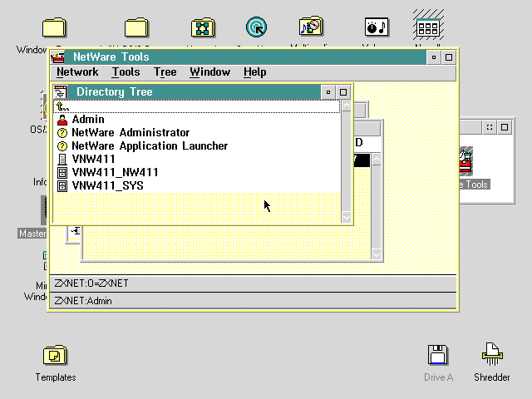Click Directory Tree scrollbar down arrow
The height and width of the screenshot is (399, 532).
[347, 218]
